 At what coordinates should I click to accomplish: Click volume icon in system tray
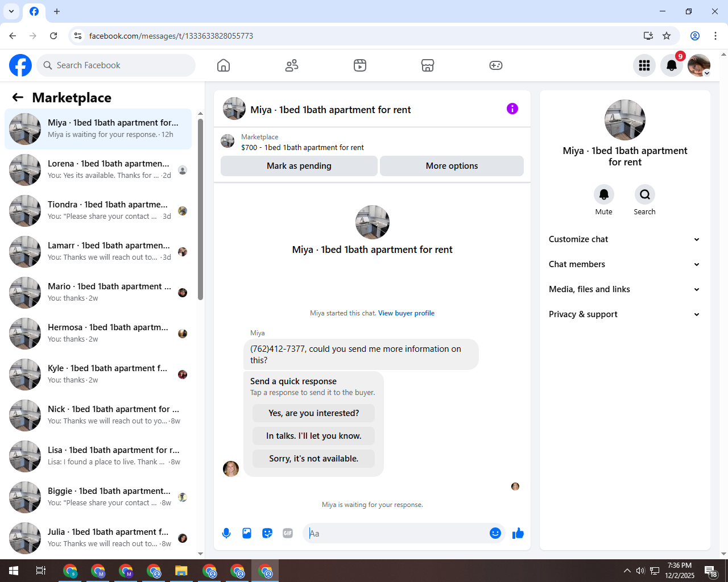(x=640, y=571)
